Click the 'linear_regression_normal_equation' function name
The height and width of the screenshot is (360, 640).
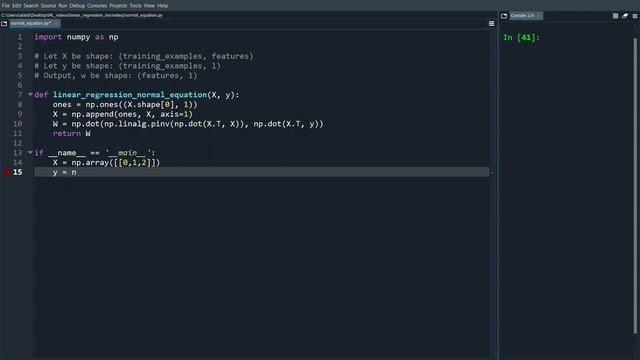[130, 95]
